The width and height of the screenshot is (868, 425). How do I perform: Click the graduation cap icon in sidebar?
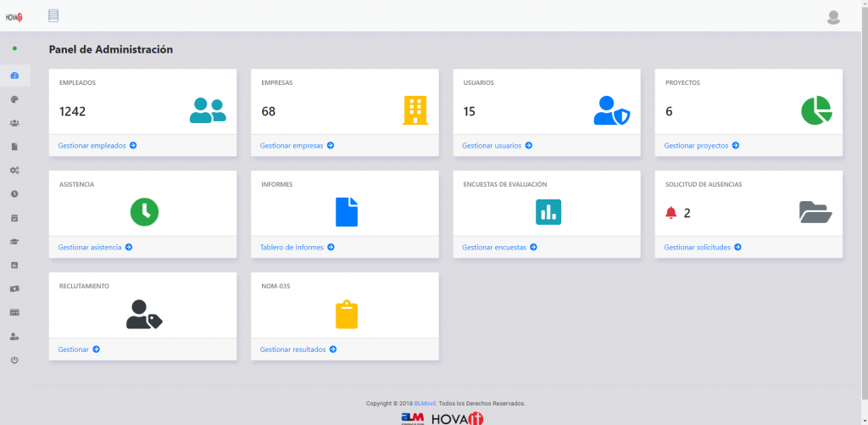coord(14,242)
